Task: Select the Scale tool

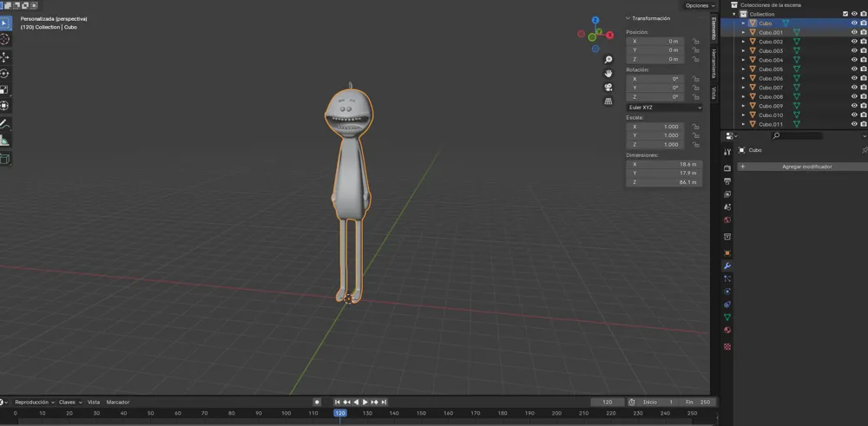Action: 5,89
